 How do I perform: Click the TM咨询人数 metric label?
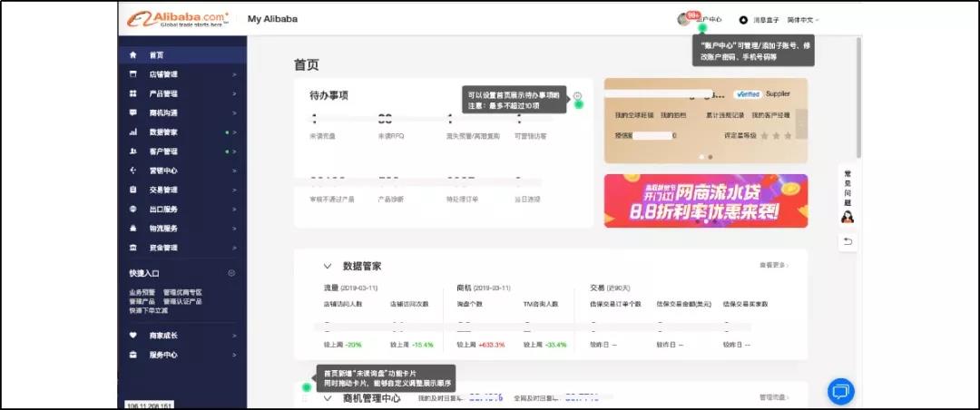[x=540, y=305]
